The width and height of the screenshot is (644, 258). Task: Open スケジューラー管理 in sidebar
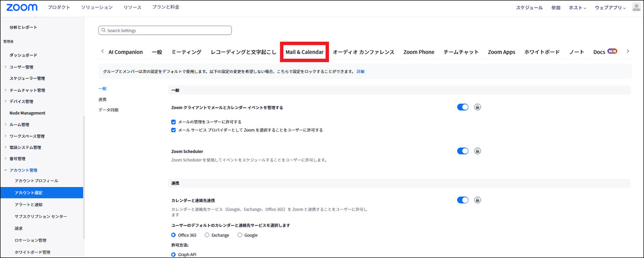point(27,78)
